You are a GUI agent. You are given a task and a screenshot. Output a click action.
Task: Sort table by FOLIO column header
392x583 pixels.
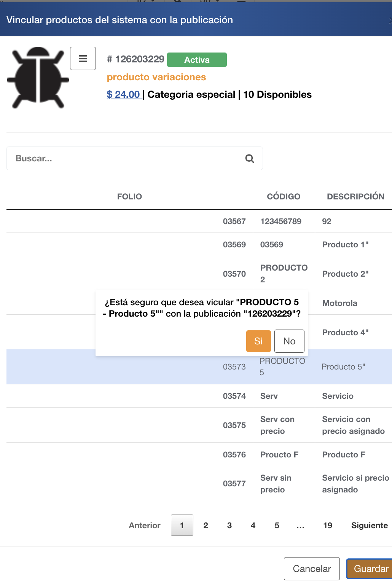[x=129, y=197]
